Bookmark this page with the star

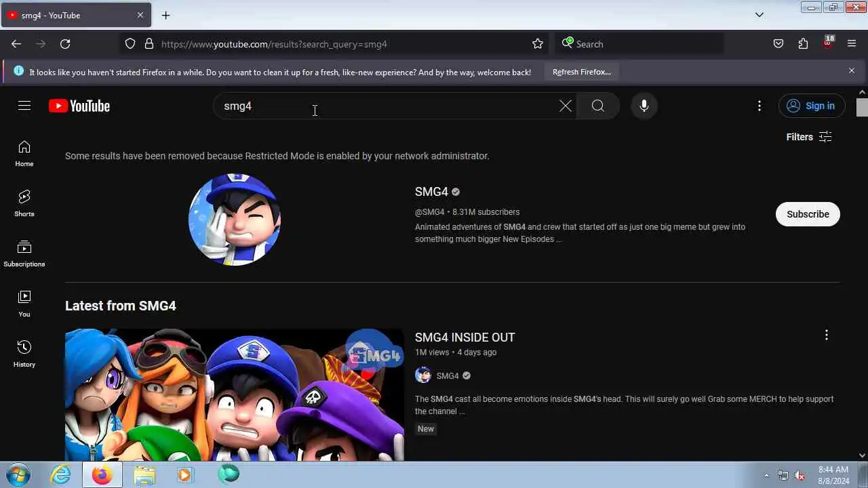pos(538,44)
